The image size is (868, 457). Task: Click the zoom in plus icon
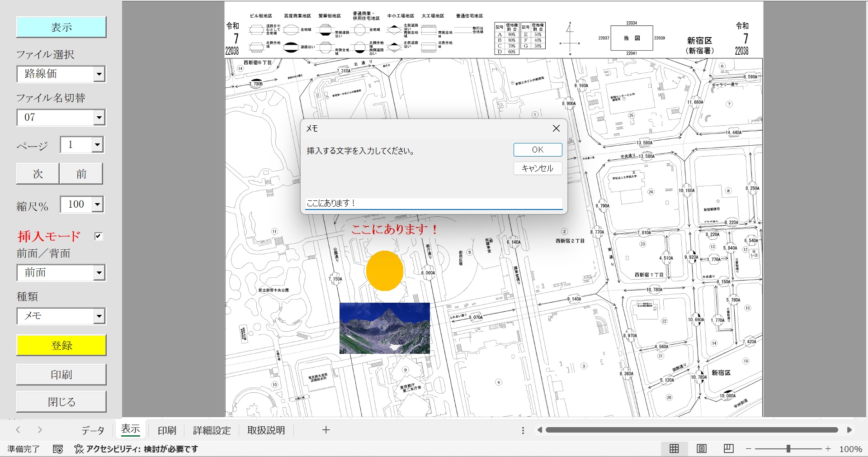pos(828,449)
